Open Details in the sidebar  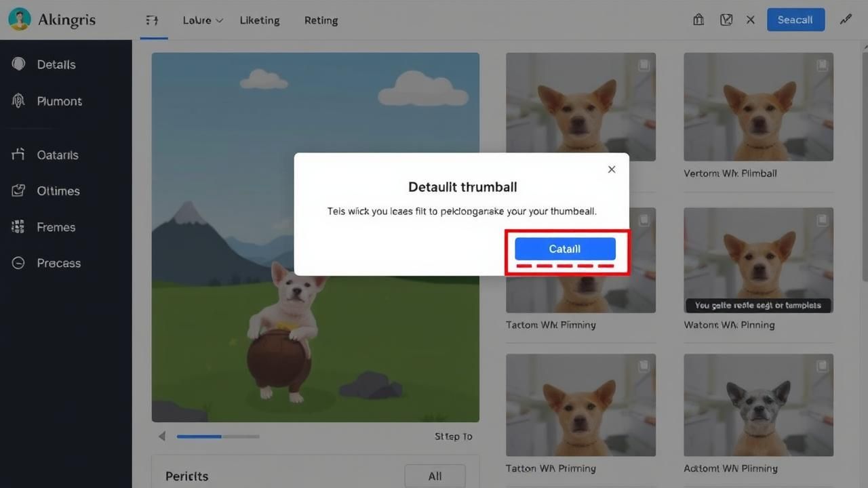56,64
